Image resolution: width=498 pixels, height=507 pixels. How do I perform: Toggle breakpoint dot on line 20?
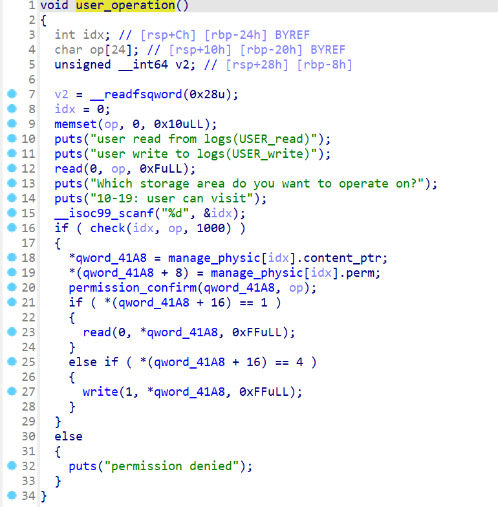click(12, 287)
